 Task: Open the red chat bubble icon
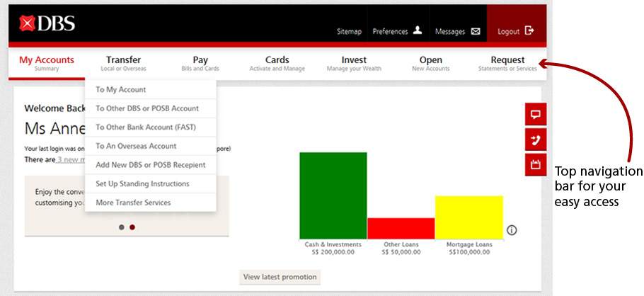pyautogui.click(x=535, y=115)
